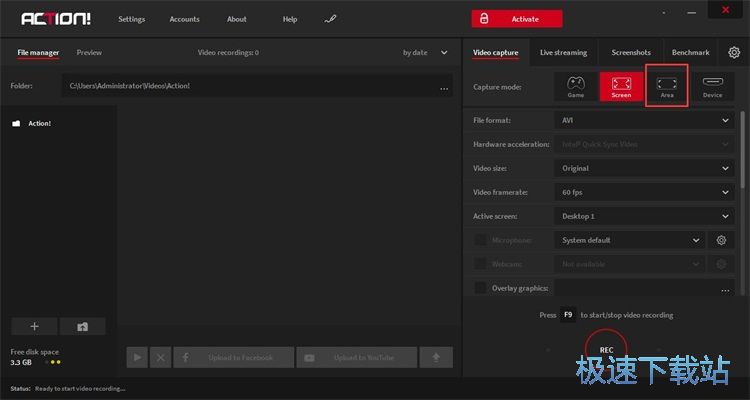Switch to the Video capture tab
This screenshot has height=400, width=750.
pyautogui.click(x=496, y=53)
